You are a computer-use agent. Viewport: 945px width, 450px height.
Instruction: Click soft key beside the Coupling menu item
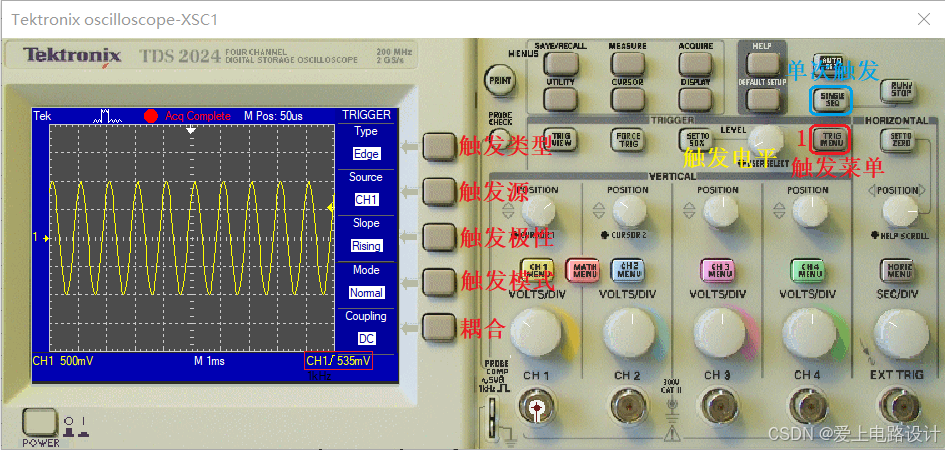tap(438, 327)
